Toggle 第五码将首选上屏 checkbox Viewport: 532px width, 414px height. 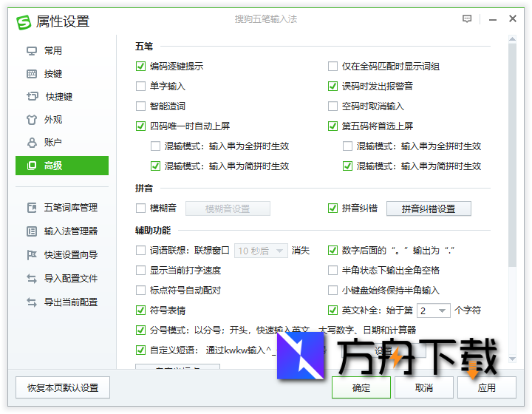coord(332,126)
